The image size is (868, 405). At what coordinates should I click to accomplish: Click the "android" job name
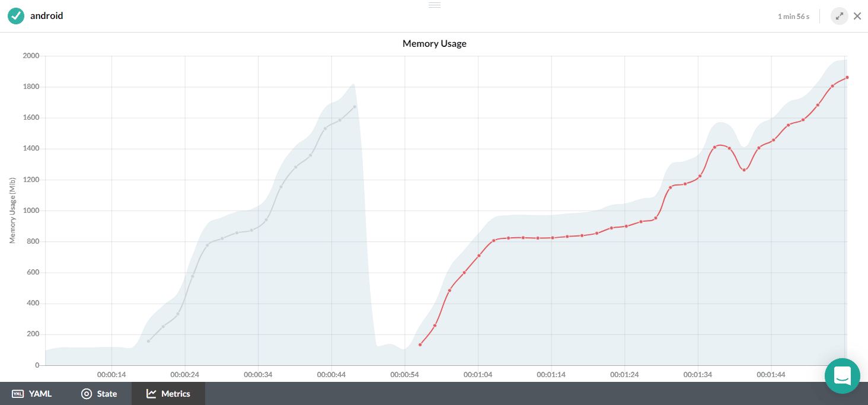pos(46,16)
